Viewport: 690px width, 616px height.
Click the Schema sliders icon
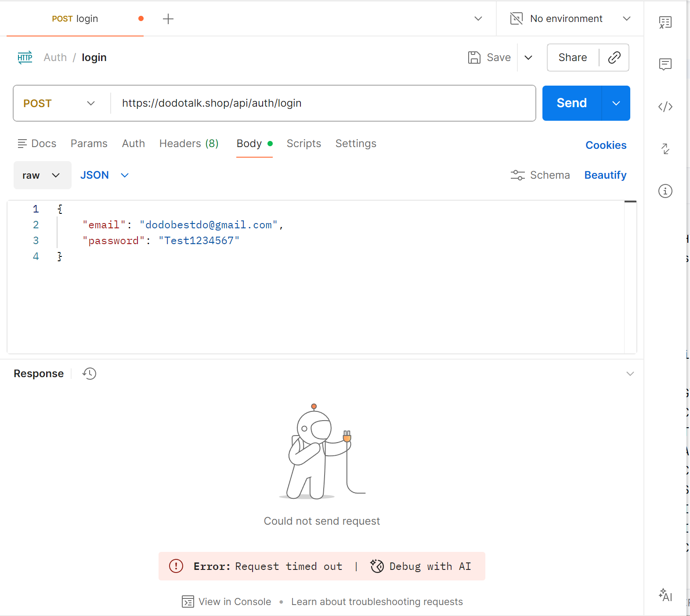(518, 175)
